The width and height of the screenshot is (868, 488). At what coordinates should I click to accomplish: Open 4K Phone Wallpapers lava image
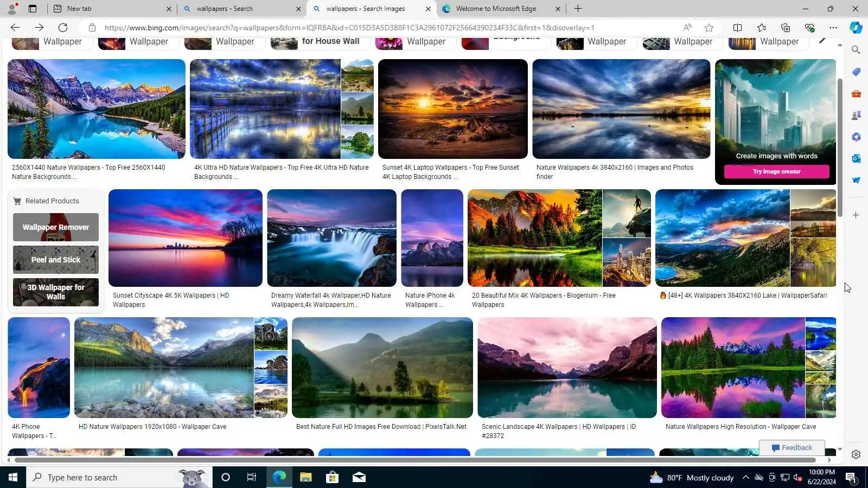coord(39,368)
